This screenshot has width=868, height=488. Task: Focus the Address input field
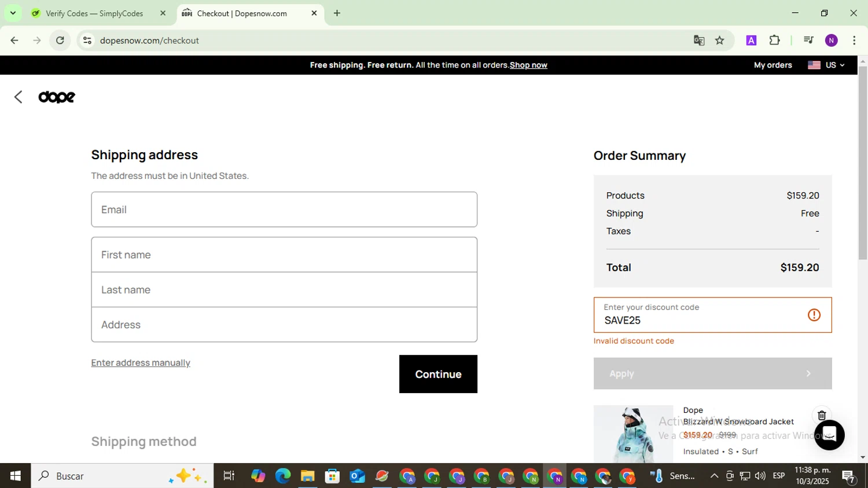click(x=284, y=325)
